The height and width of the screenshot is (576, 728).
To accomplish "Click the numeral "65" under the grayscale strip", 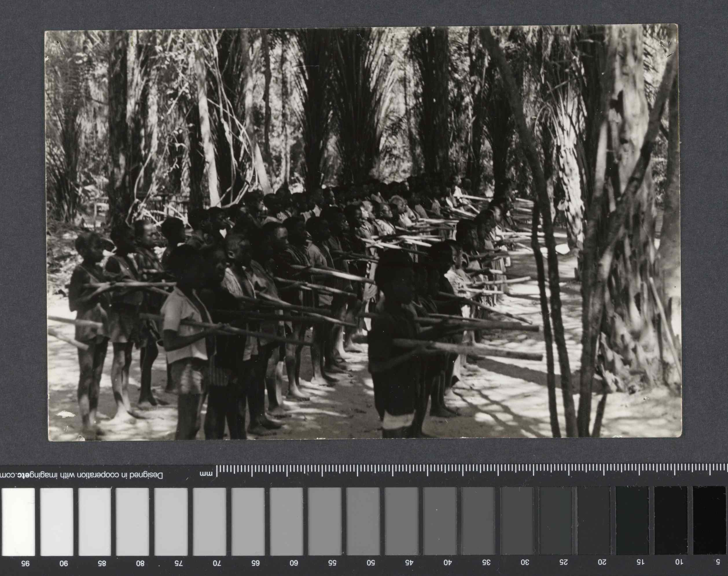I will [x=255, y=563].
